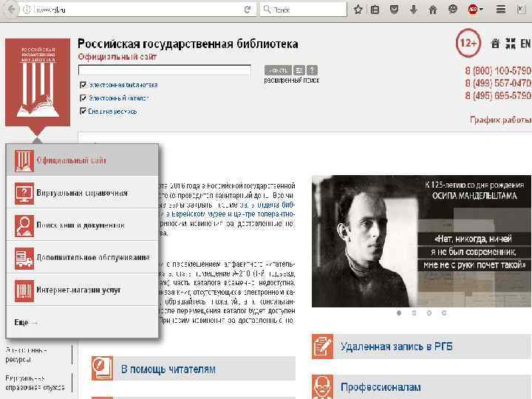Viewport: 532px width, 399px height.
Task: Click the Официальный сайт menu icon
Action: click(24, 160)
